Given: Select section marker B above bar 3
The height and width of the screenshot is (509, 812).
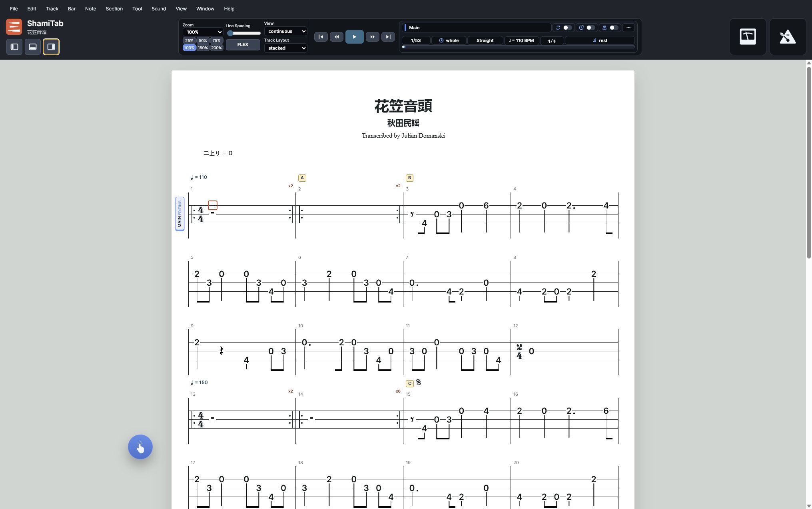Looking at the screenshot, I should (409, 178).
